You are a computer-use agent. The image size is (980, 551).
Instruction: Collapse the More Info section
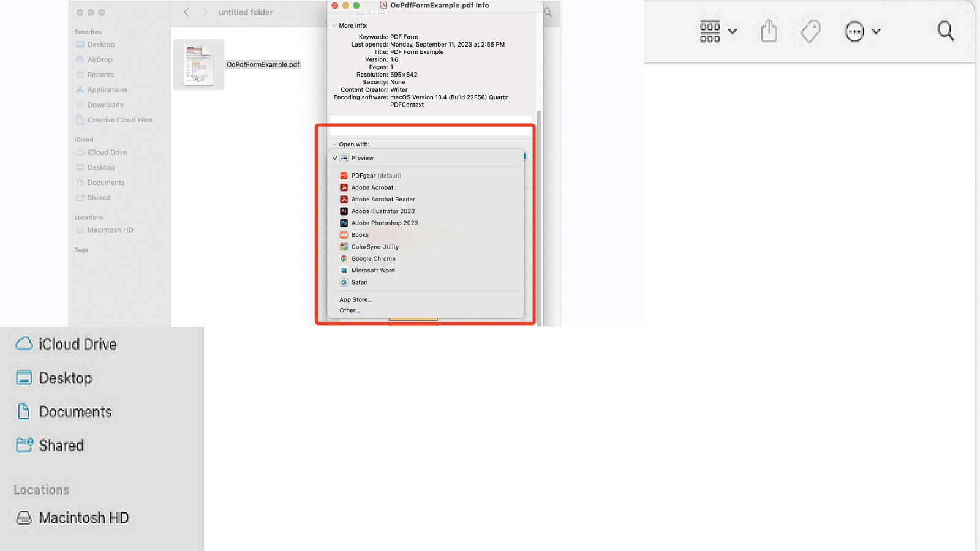pyautogui.click(x=334, y=26)
